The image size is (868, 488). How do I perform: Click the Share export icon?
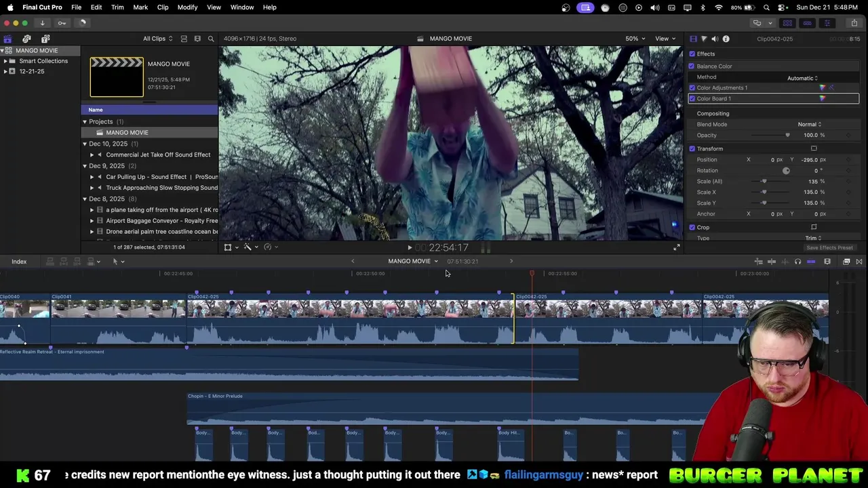(854, 23)
